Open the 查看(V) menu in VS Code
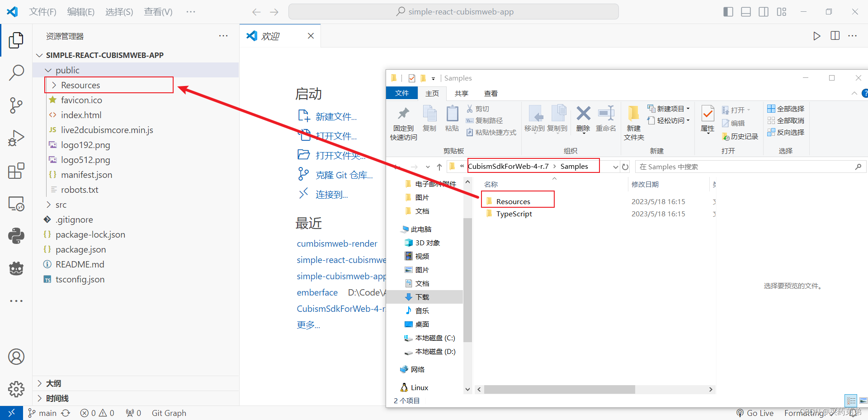Viewport: 868px width, 420px height. (158, 12)
